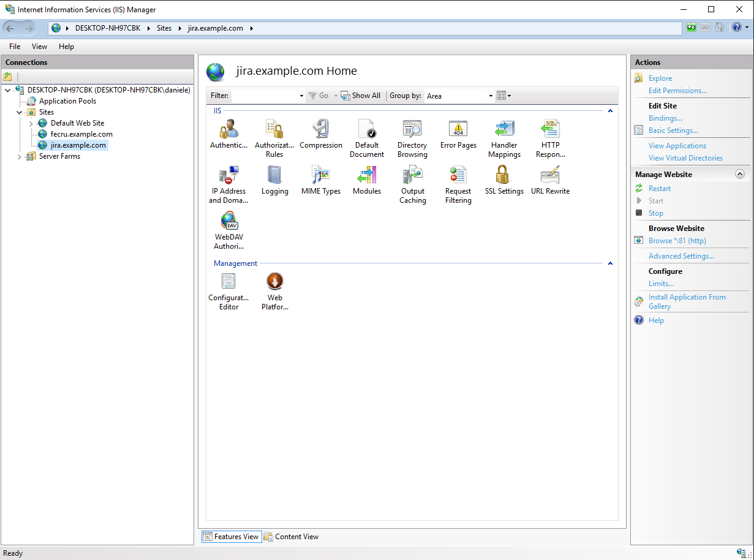
Task: Select Server Farms tree item
Action: [x=59, y=156]
